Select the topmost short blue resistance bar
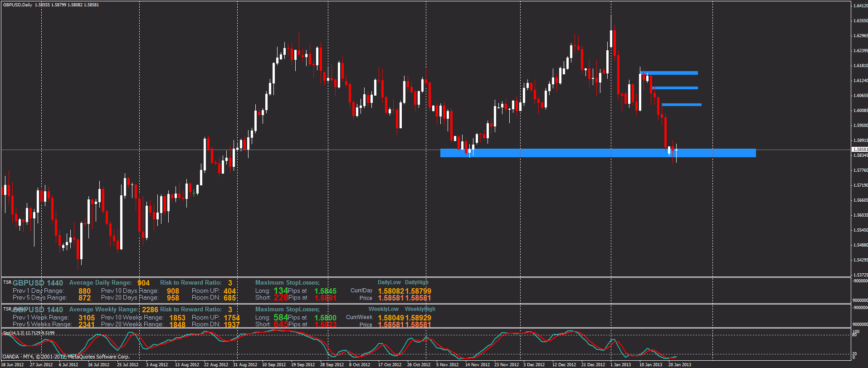This screenshot has height=368, width=868. pos(670,73)
